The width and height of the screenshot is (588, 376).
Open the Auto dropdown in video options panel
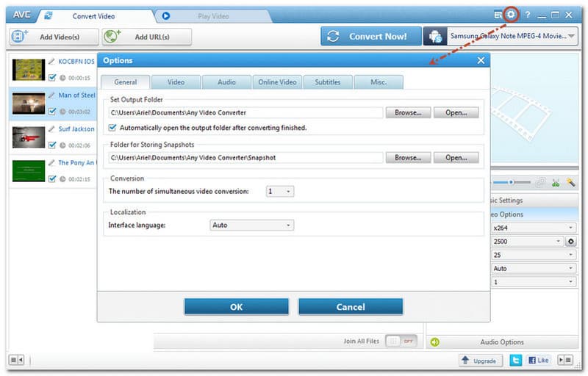534,268
